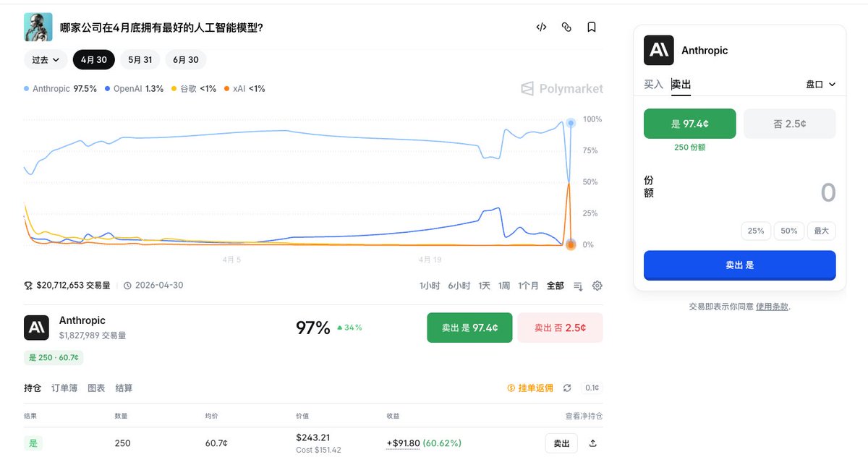The width and height of the screenshot is (868, 457).
Task: Select 是 97.4¢ in the trade panel
Action: click(x=690, y=124)
